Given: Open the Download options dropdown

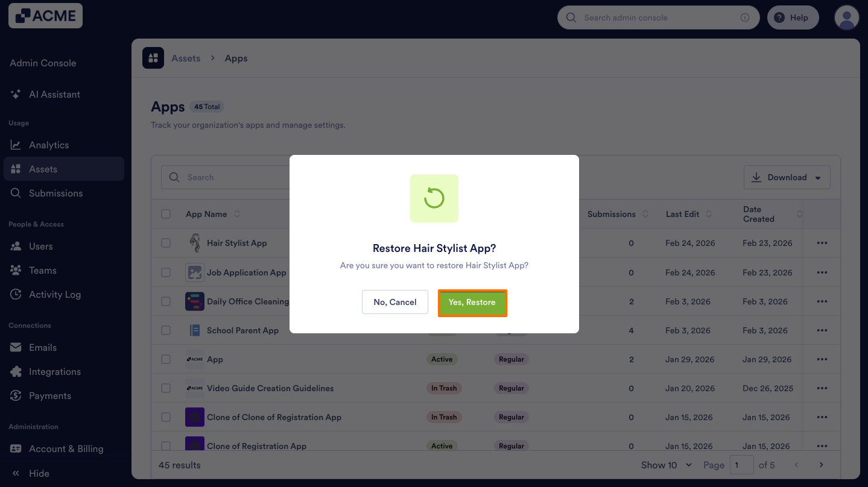Looking at the screenshot, I should pyautogui.click(x=787, y=177).
